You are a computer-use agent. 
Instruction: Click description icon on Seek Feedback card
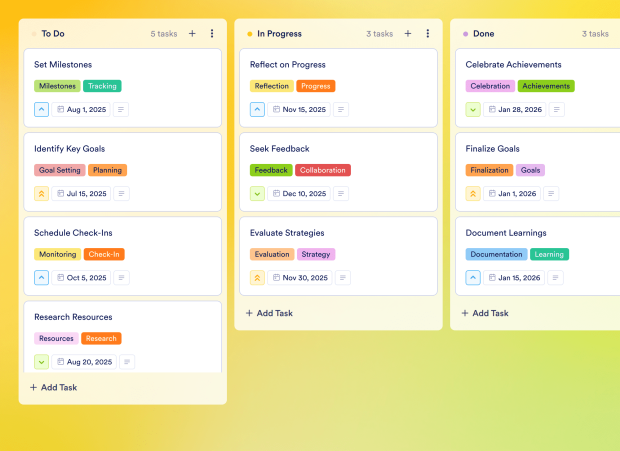click(x=342, y=194)
